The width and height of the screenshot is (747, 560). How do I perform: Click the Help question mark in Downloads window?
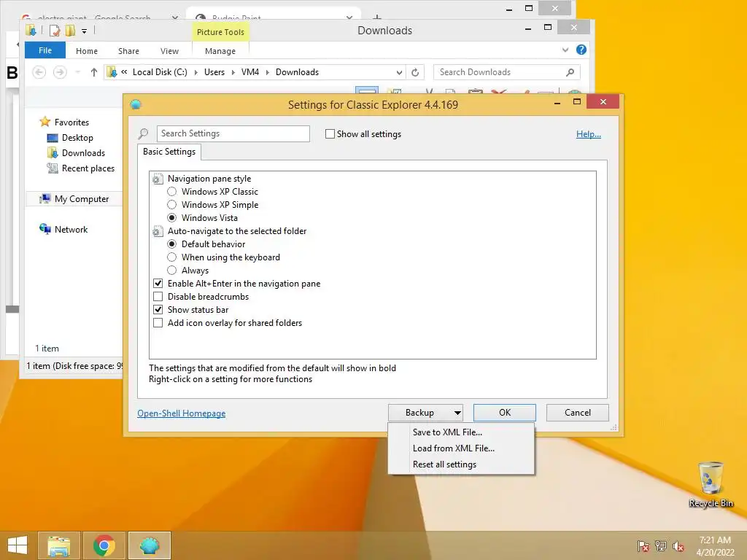tap(581, 50)
